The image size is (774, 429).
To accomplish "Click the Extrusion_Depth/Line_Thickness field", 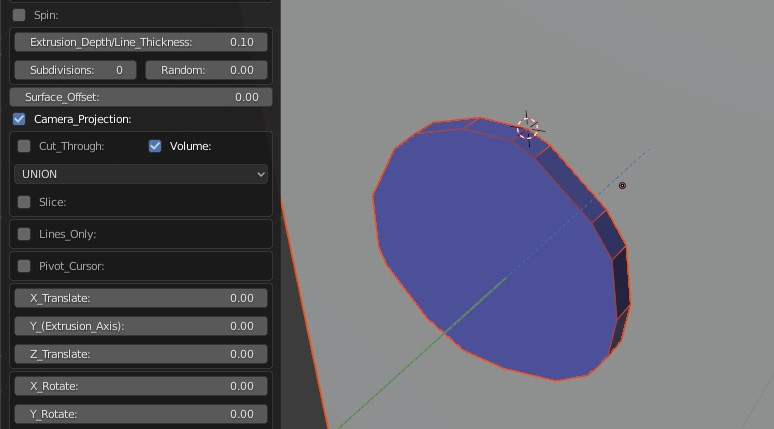I will (x=140, y=42).
